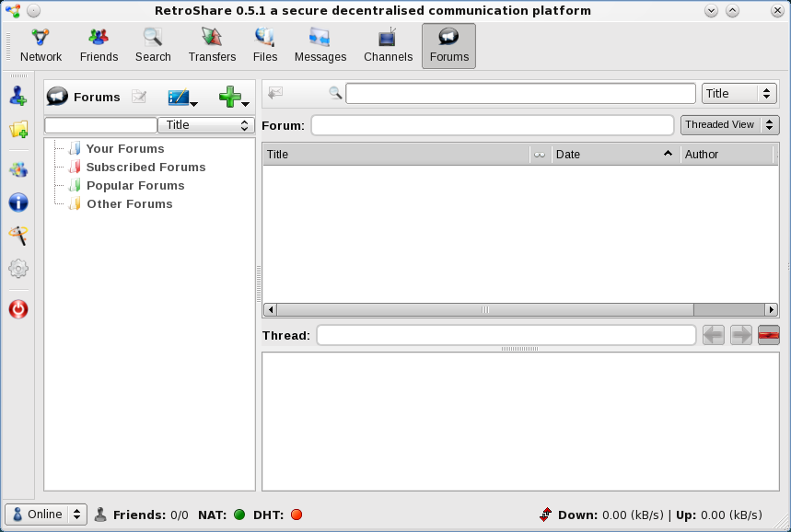Viewport: 791px width, 532px height.
Task: Click the previous thread arrow button
Action: (x=714, y=335)
